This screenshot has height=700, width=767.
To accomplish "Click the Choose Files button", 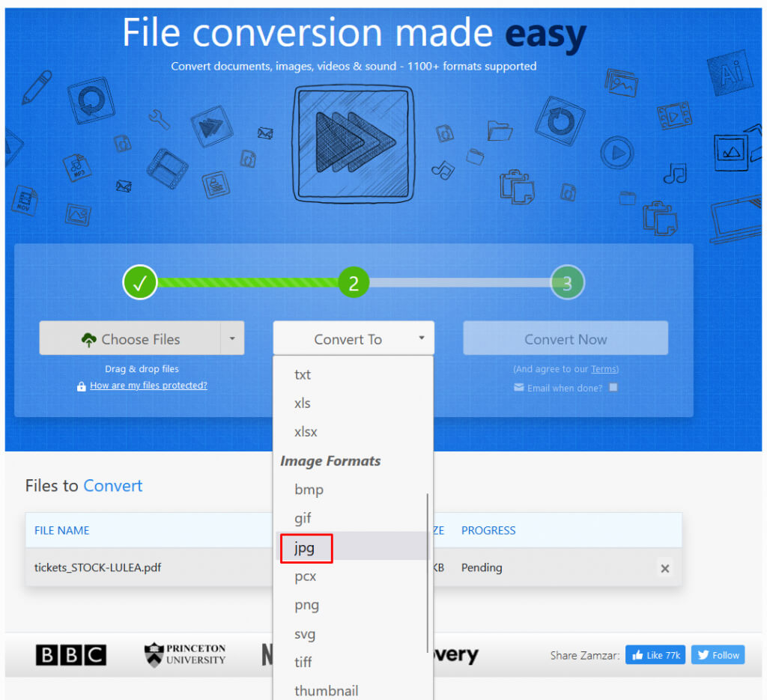I will pos(130,338).
